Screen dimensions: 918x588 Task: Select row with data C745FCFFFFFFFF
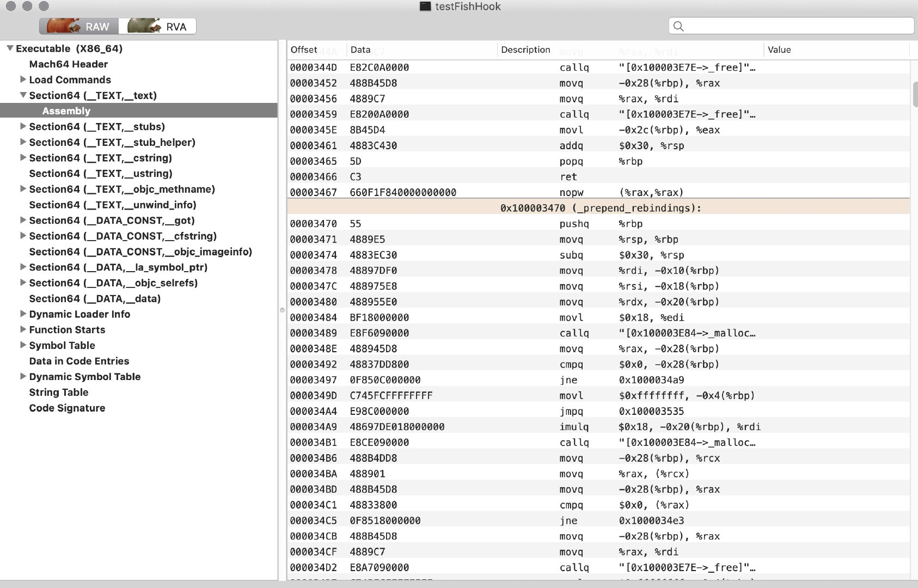(598, 396)
